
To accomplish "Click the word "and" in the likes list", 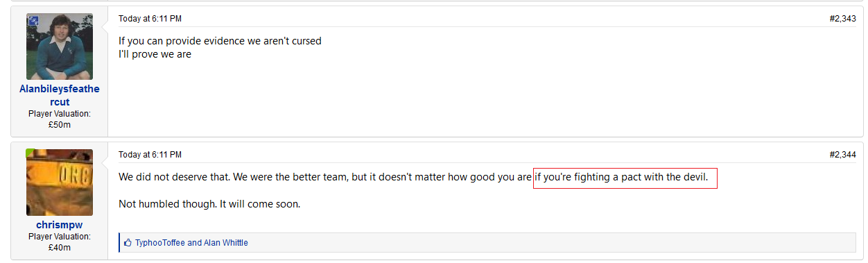I will [194, 243].
